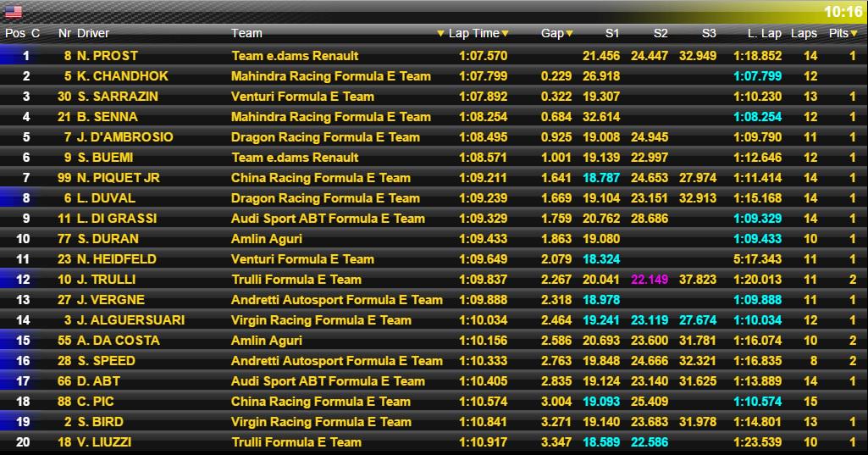Select driver N. HEIDFELD
Image resolution: width=868 pixels, height=455 pixels.
click(x=117, y=259)
